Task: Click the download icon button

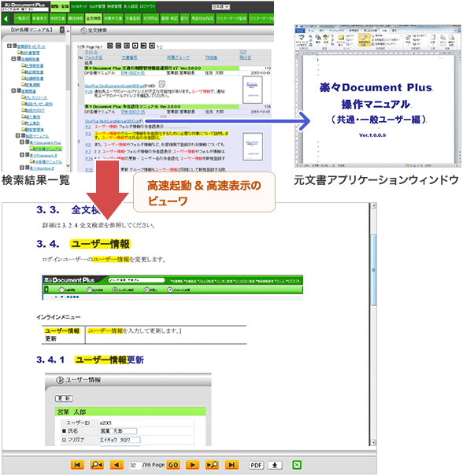Action: coord(275,465)
